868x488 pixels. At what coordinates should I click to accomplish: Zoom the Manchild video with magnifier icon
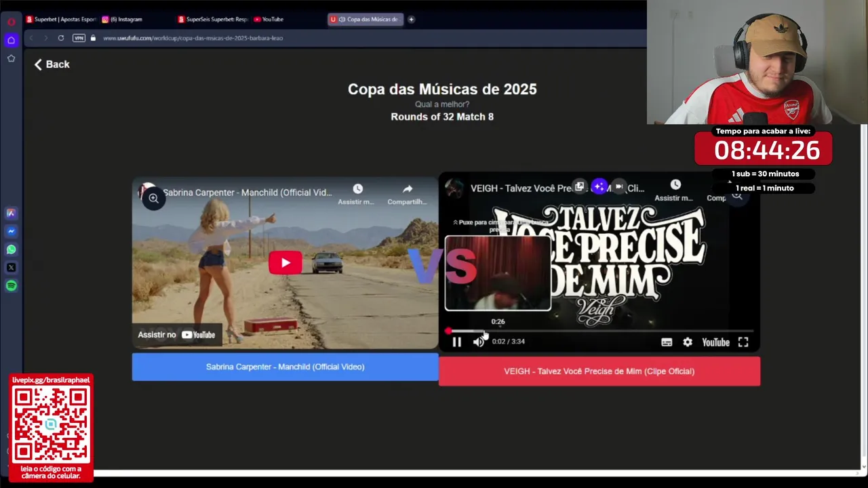154,199
